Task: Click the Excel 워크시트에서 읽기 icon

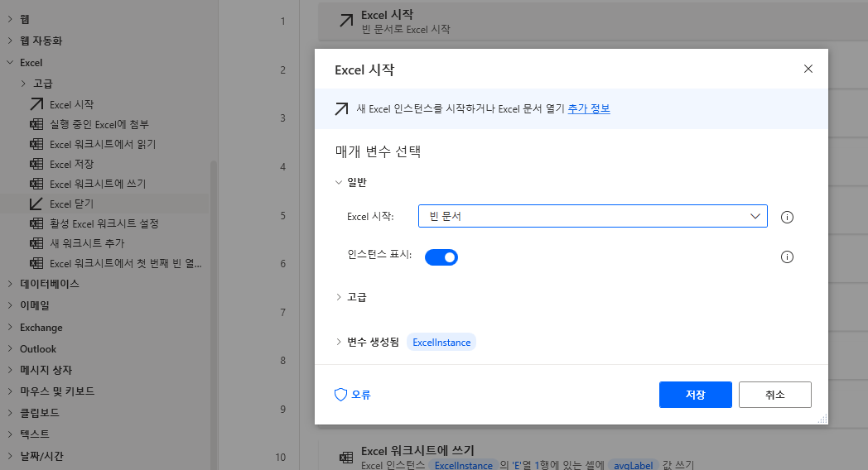Action: [36, 144]
